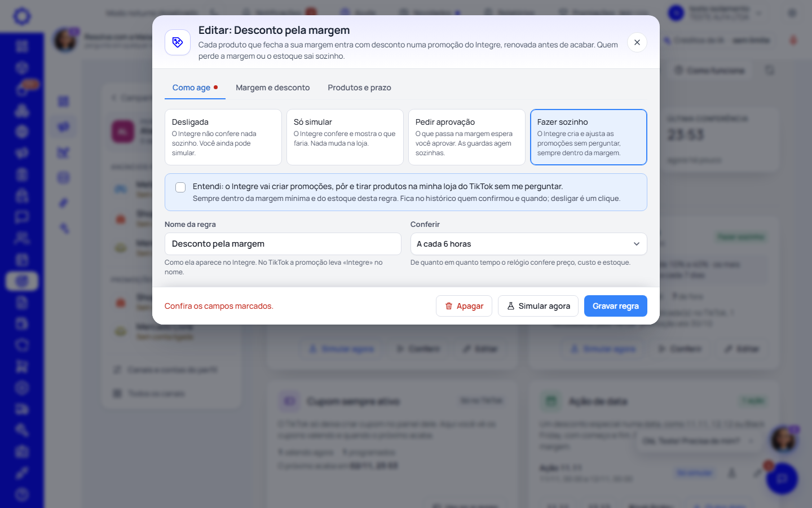812x508 pixels.
Task: Click the helper text mentioning relógio confere preço
Action: [x=520, y=262]
